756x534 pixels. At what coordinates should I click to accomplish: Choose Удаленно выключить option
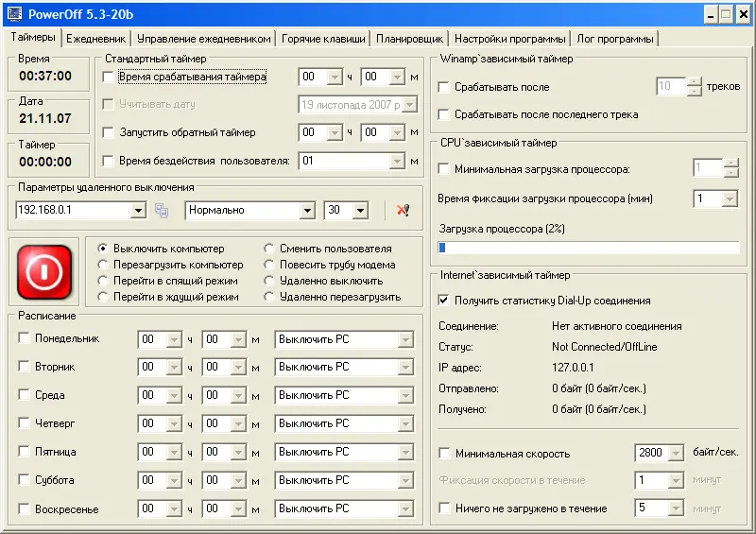268,281
